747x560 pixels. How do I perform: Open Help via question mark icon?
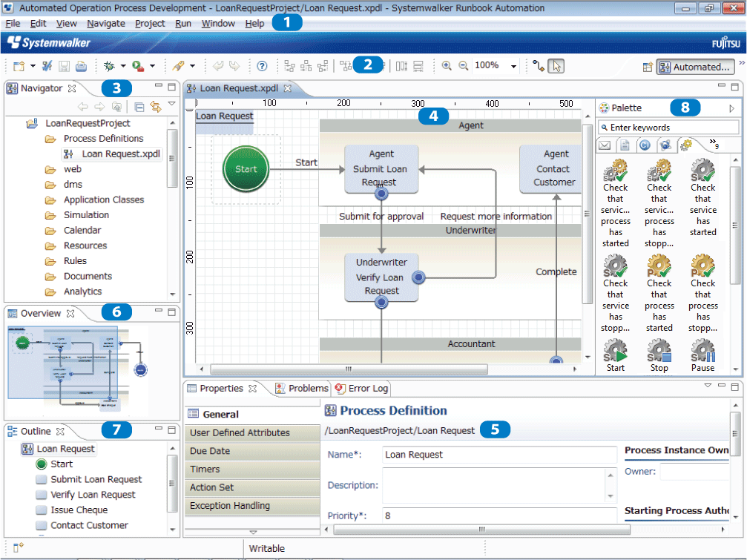click(262, 66)
